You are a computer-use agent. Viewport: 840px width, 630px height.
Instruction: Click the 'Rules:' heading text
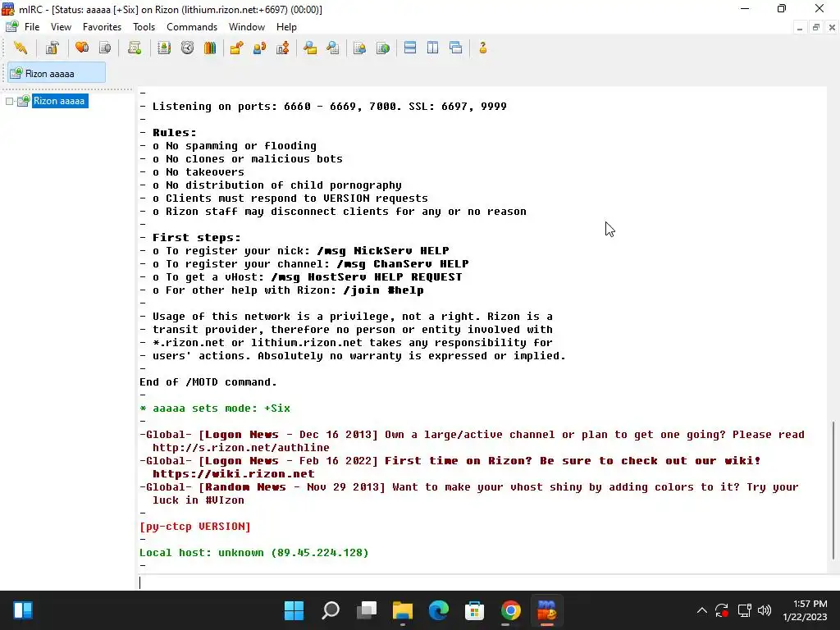tap(174, 132)
